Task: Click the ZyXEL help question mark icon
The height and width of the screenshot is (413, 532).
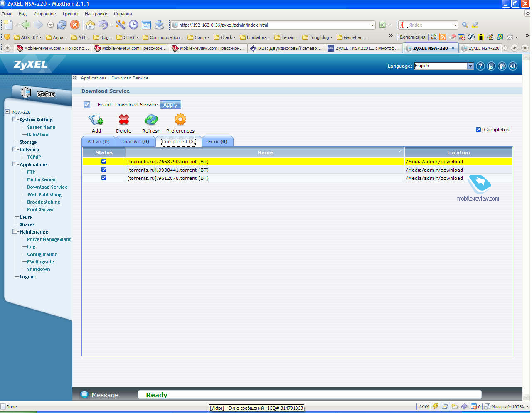Action: pyautogui.click(x=480, y=66)
